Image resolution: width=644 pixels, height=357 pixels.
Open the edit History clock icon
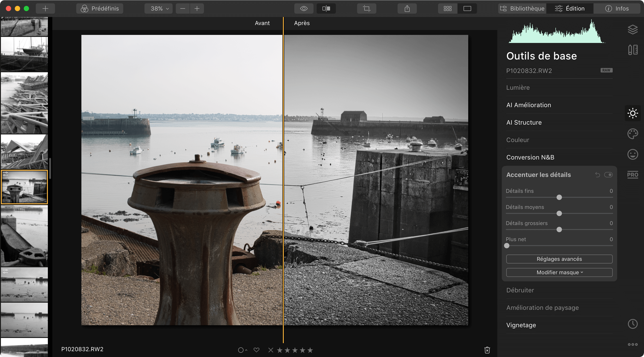click(633, 324)
